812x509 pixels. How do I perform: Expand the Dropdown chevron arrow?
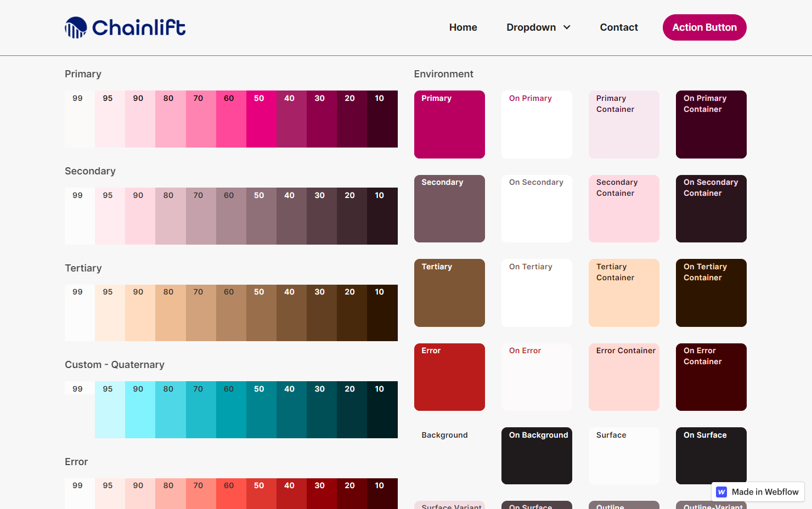[x=567, y=27]
